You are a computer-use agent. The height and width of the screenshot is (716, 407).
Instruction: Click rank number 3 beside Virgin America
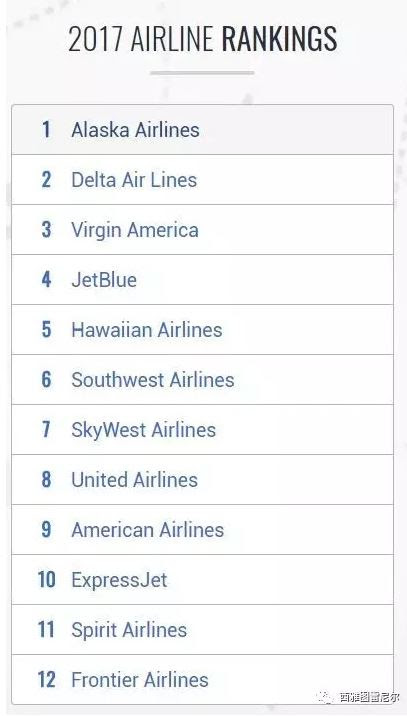(46, 230)
